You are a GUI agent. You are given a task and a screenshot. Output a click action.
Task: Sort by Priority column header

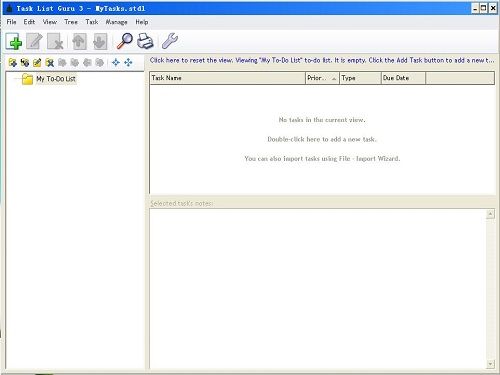(322, 78)
